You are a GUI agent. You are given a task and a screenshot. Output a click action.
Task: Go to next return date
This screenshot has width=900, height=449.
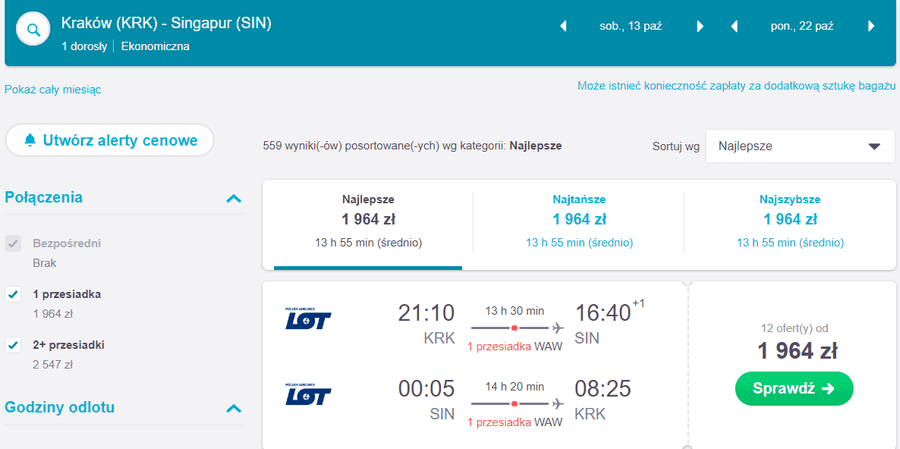(x=872, y=26)
